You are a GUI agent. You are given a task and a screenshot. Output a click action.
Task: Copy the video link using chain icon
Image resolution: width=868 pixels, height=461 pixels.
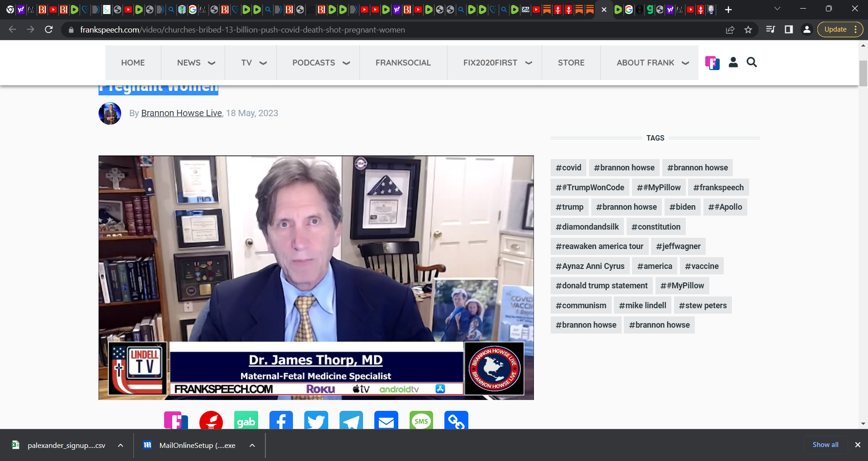[456, 422]
